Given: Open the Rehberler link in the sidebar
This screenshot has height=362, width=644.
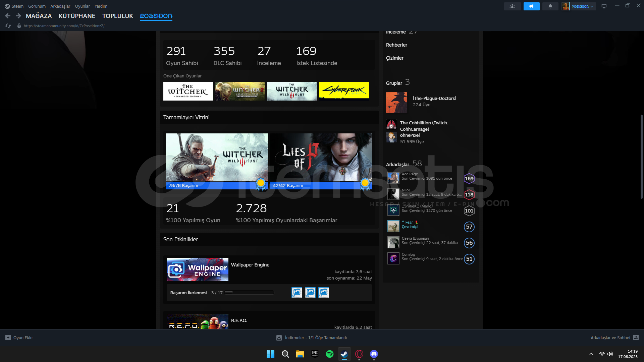Looking at the screenshot, I should [396, 45].
